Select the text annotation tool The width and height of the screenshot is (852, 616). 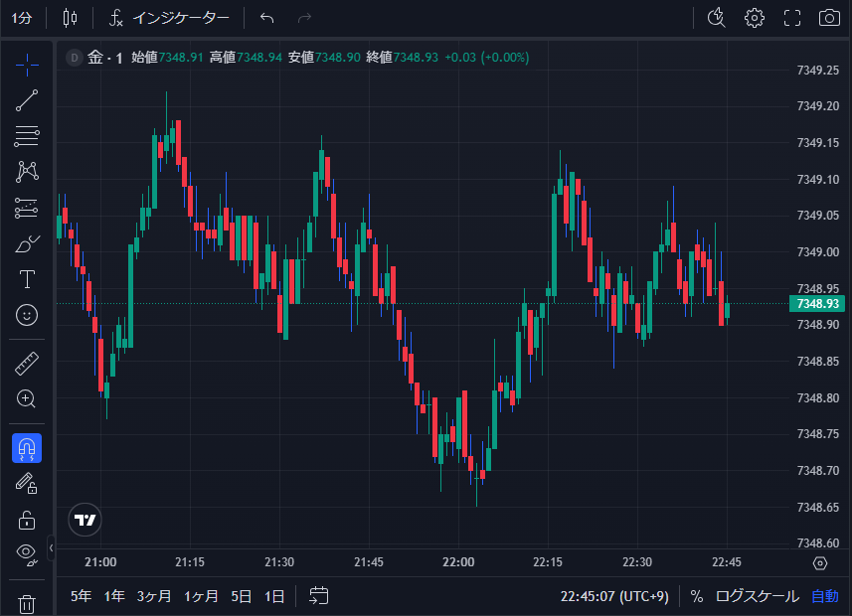click(x=27, y=279)
